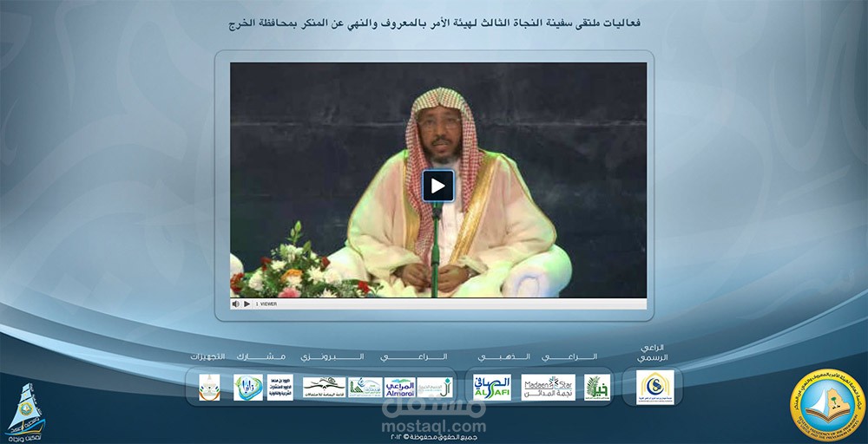Image resolution: width=868 pixels, height=444 pixels.
Task: Open the Al-Yamamah hall sponsor logo
Action: [x=324, y=387]
